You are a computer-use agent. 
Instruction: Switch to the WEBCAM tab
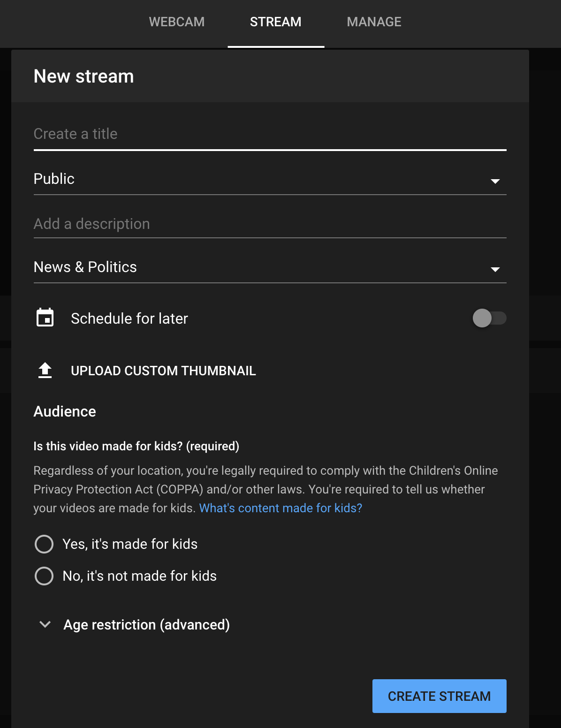point(177,22)
